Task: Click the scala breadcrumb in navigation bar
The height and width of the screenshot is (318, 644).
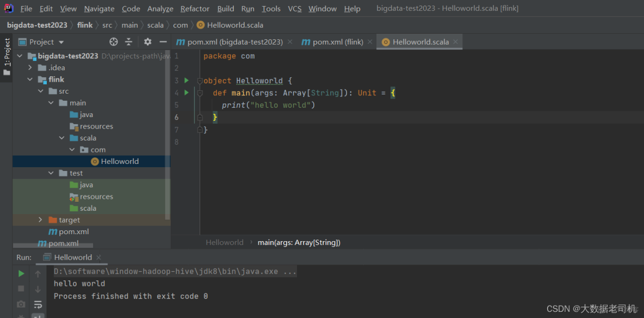Action: pyautogui.click(x=155, y=25)
